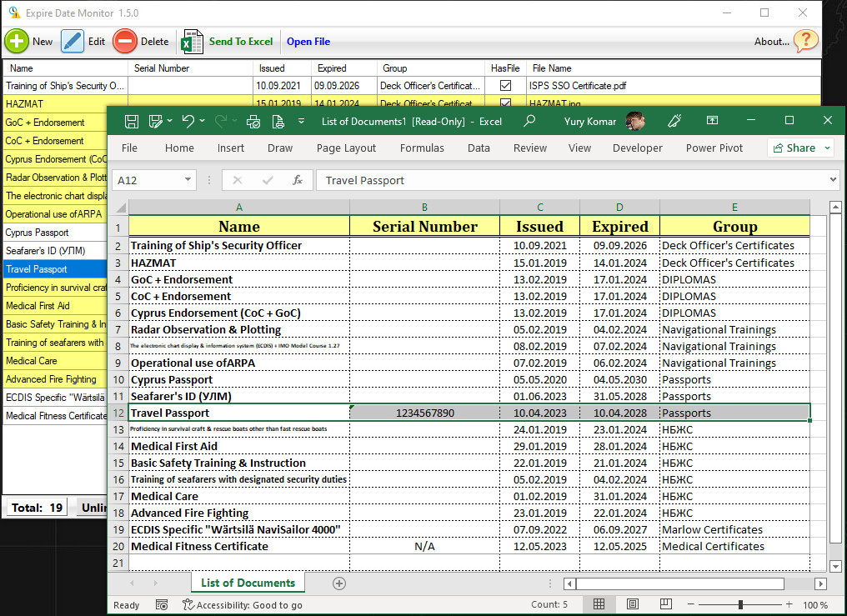The height and width of the screenshot is (616, 847).
Task: Click the Insert Function fx icon
Action: (x=297, y=180)
